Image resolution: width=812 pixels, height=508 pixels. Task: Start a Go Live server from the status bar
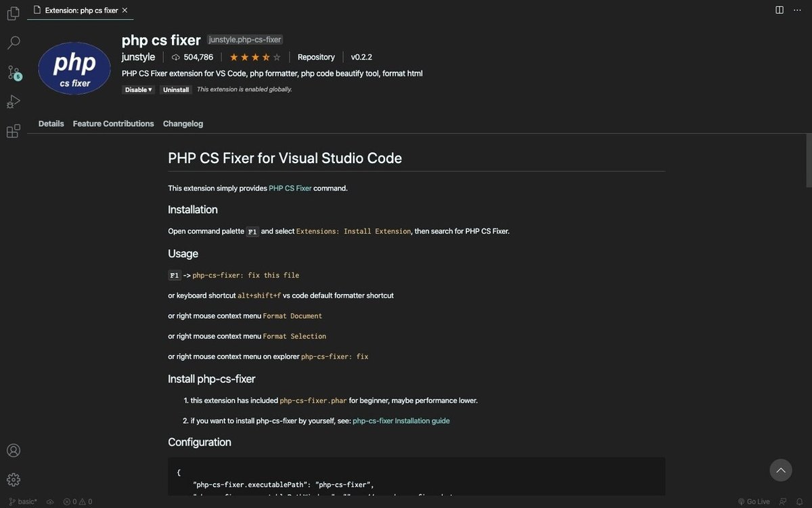click(x=753, y=501)
